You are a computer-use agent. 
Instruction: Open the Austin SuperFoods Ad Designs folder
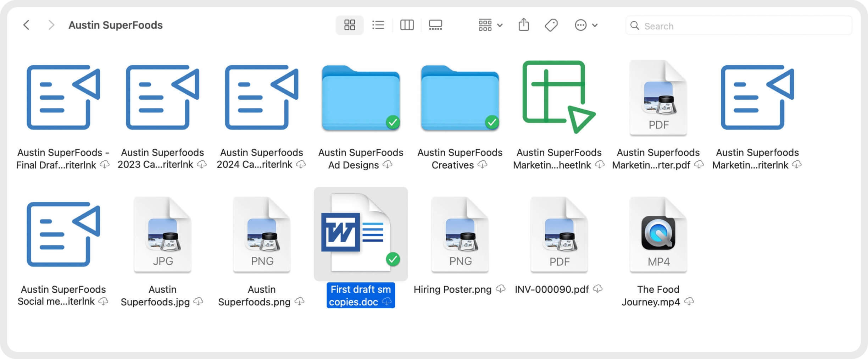(361, 98)
